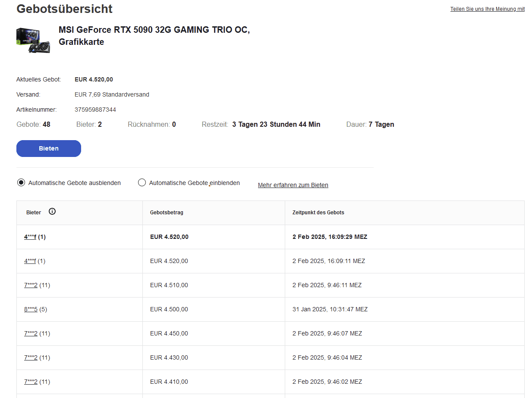The height and width of the screenshot is (398, 532).
Task: Click the Gebotsbetrag column header
Action: (167, 213)
